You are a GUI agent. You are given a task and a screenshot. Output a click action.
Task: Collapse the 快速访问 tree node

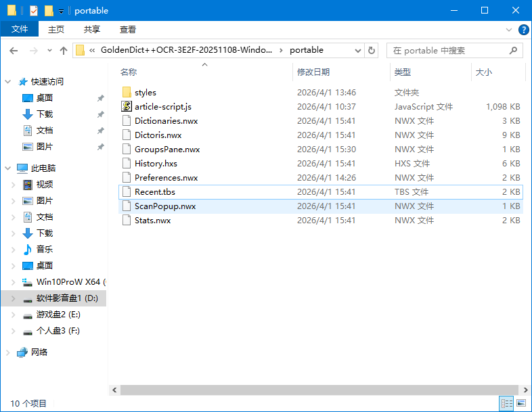point(8,81)
